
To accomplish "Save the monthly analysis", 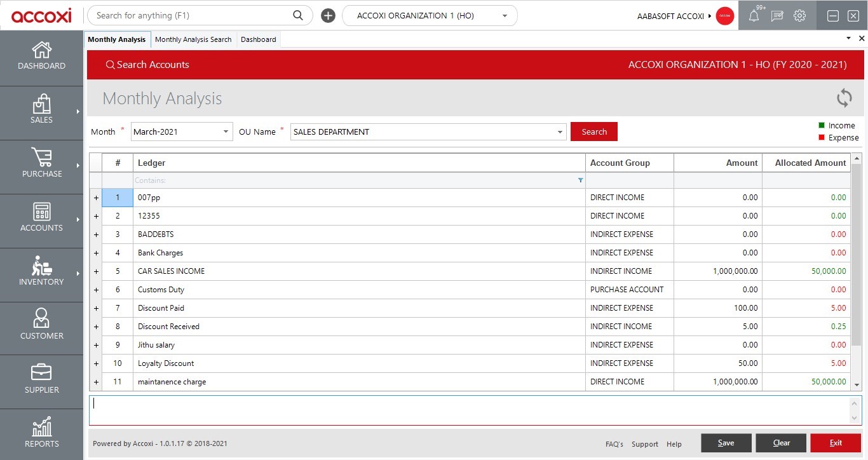I will click(726, 443).
